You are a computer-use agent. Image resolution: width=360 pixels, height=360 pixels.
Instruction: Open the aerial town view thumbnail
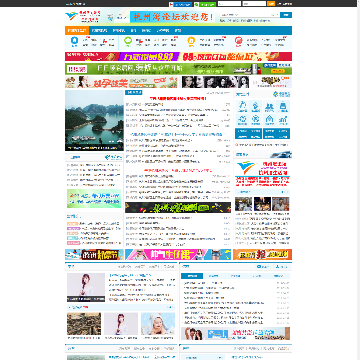(84, 324)
